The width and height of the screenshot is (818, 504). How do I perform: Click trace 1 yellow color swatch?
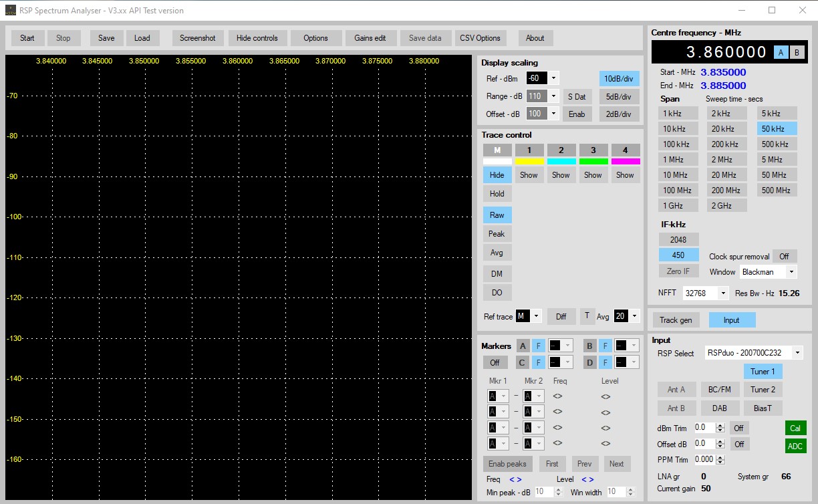click(529, 160)
